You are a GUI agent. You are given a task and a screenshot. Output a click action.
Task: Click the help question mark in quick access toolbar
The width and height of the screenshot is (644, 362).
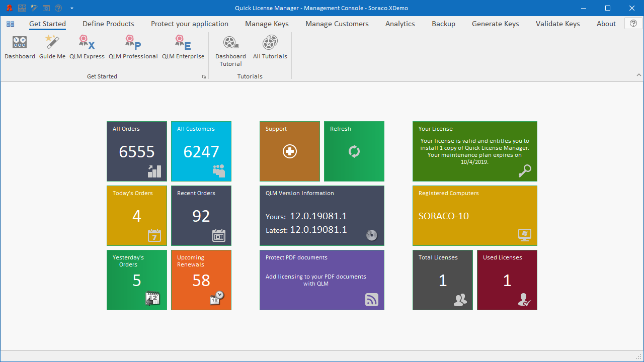click(x=58, y=8)
